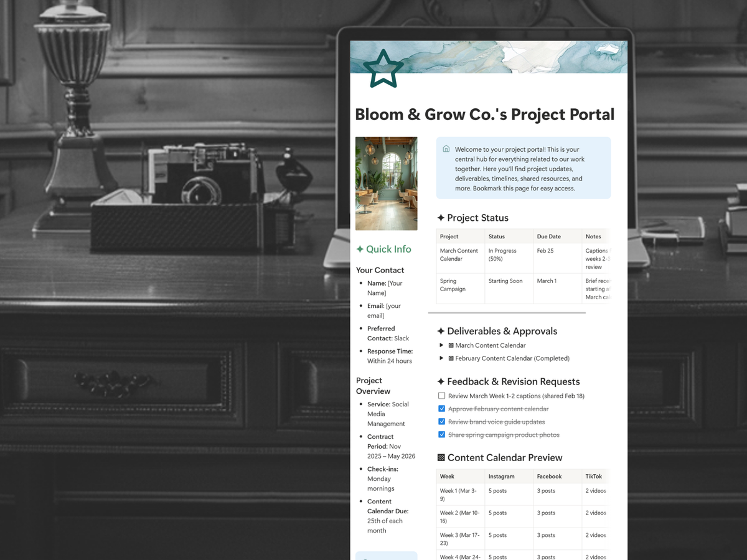Uncheck Share spring campaign product photos
This screenshot has height=560, width=747.
[441, 435]
